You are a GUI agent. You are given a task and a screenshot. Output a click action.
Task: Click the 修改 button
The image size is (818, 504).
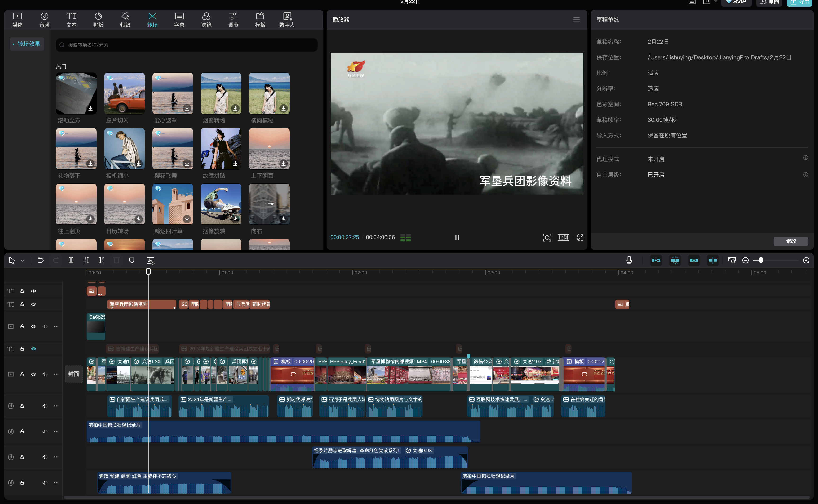(x=791, y=241)
